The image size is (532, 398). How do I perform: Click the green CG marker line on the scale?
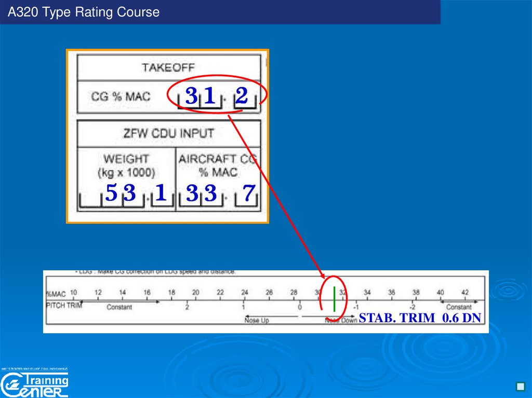335,299
